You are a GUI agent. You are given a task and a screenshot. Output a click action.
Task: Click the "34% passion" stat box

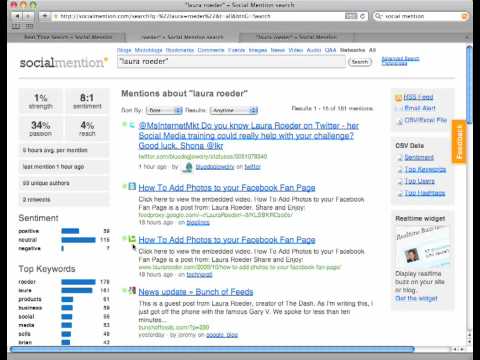tap(41, 128)
